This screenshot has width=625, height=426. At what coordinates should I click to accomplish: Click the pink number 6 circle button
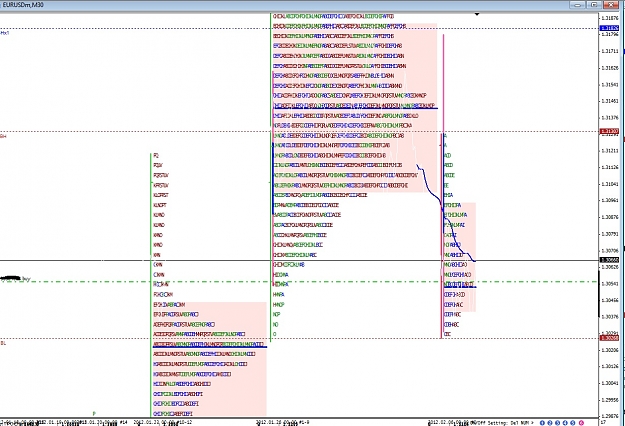coord(581,423)
